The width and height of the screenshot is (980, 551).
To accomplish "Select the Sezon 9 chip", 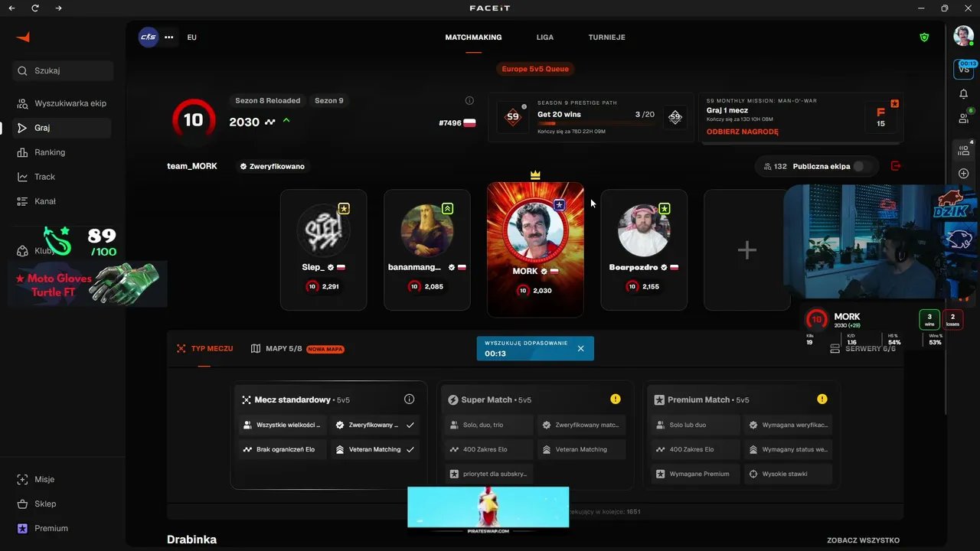I will pyautogui.click(x=329, y=100).
